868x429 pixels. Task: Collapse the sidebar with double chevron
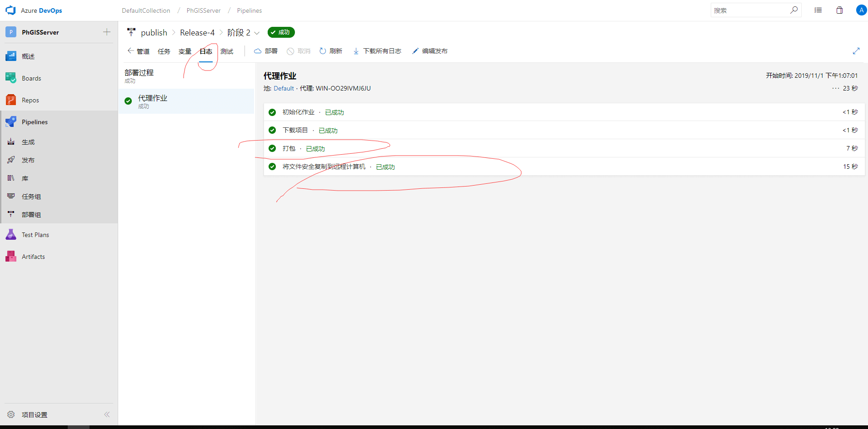[x=107, y=414]
